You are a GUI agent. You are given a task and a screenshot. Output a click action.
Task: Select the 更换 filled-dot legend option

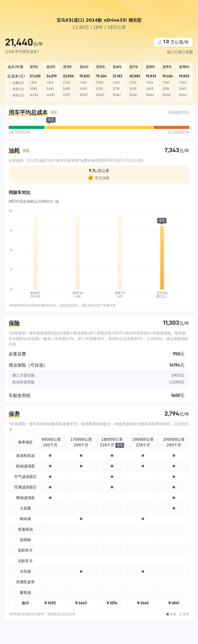coord(171,614)
